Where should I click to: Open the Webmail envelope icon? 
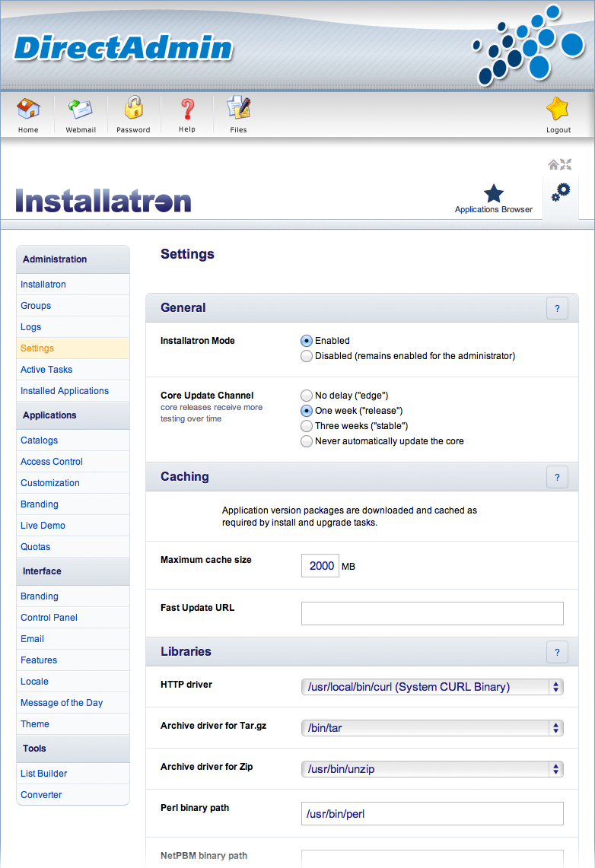pos(81,109)
